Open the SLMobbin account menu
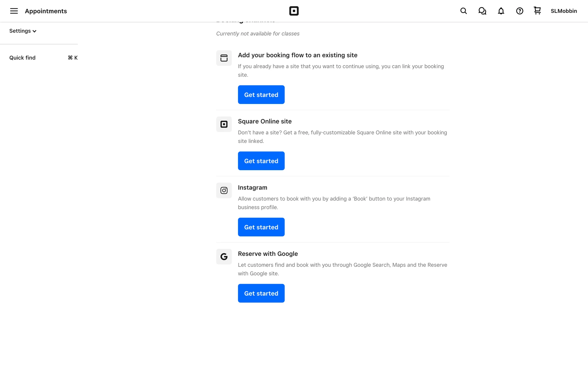This screenshot has height=368, width=588. [x=563, y=11]
